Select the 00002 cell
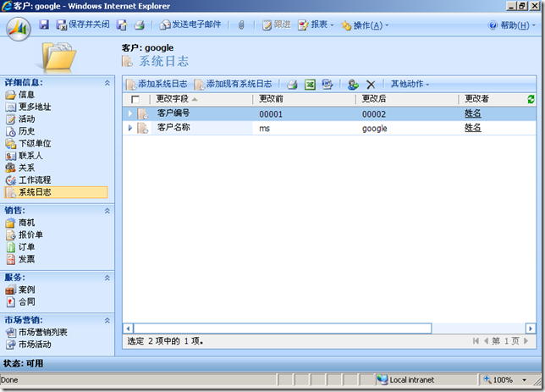 [374, 114]
